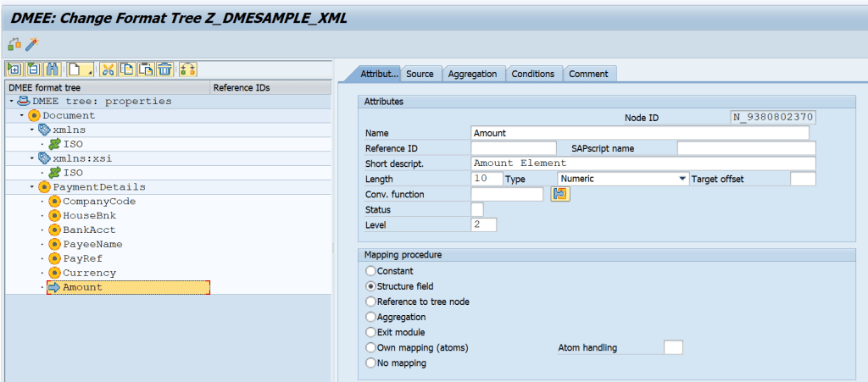Collapse the DMEE tree: properties node
The width and height of the screenshot is (868, 382).
click(x=12, y=101)
